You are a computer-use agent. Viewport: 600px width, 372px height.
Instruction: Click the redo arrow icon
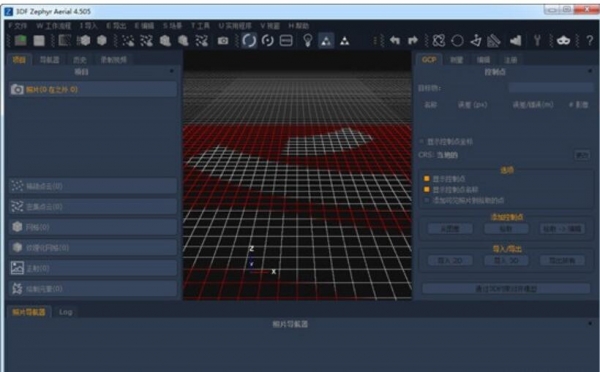click(412, 40)
